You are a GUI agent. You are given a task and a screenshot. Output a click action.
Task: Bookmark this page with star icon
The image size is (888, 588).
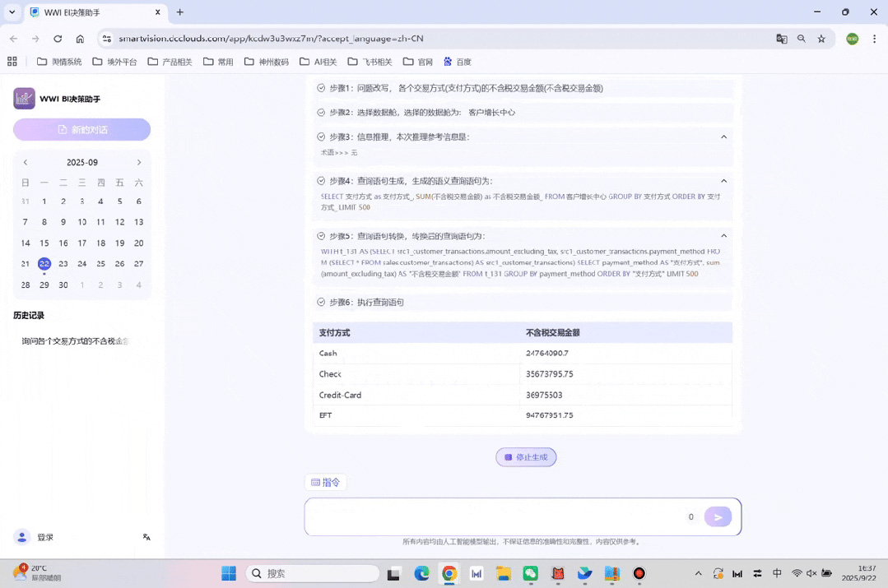point(821,39)
